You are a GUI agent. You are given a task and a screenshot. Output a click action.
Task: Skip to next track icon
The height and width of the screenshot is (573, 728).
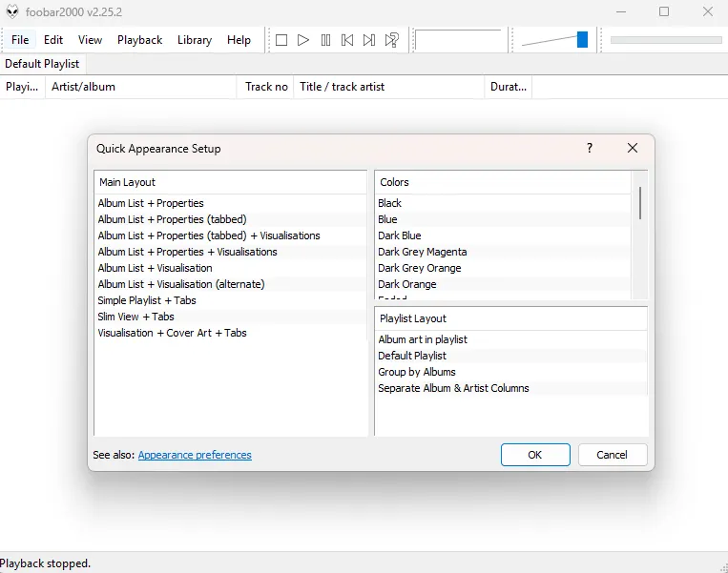coord(369,40)
